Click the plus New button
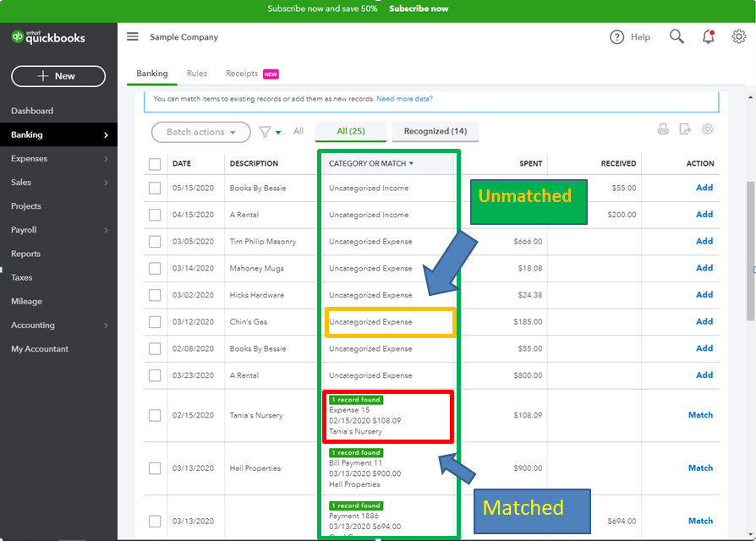The height and width of the screenshot is (541, 756). coord(58,76)
